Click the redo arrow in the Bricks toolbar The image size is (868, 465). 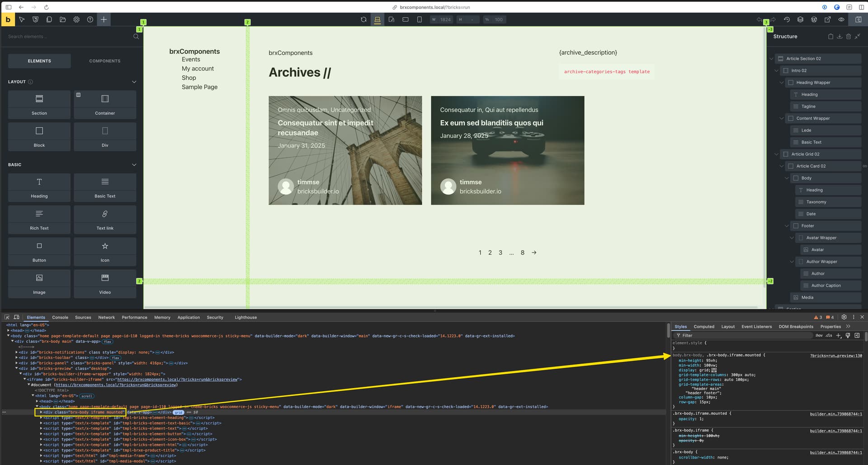pos(774,19)
